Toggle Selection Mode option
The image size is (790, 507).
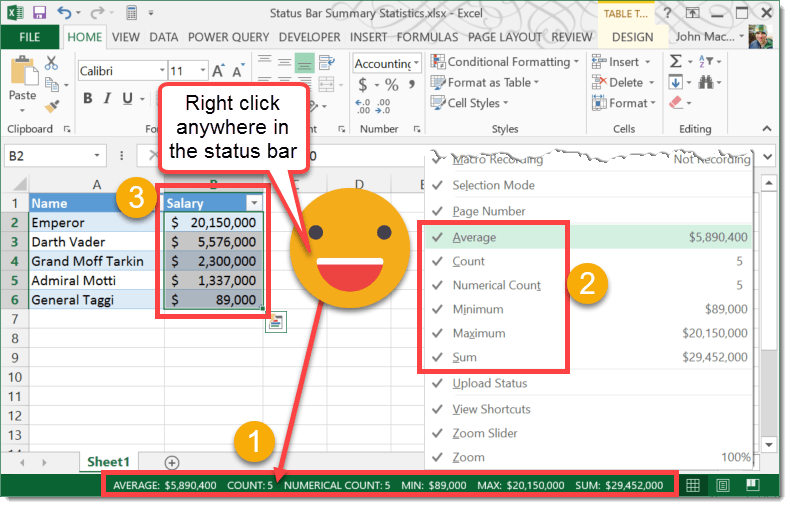(x=588, y=185)
